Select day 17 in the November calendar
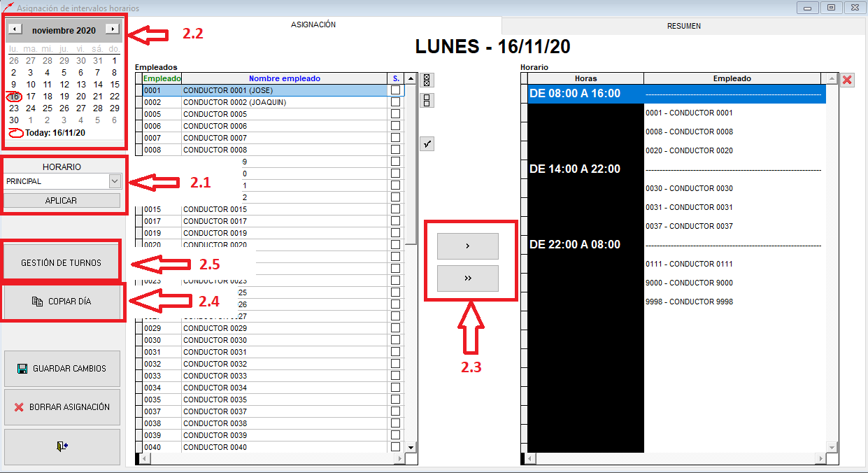 (x=30, y=97)
